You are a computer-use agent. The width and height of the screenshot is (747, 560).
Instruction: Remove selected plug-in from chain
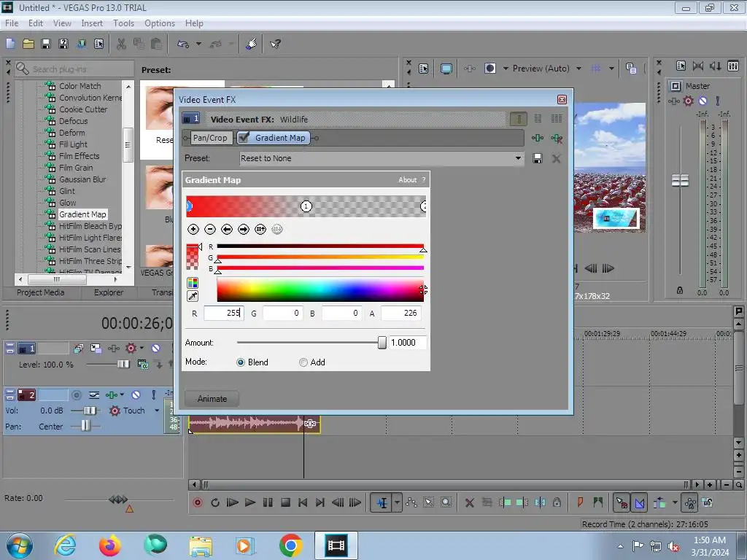(x=556, y=138)
